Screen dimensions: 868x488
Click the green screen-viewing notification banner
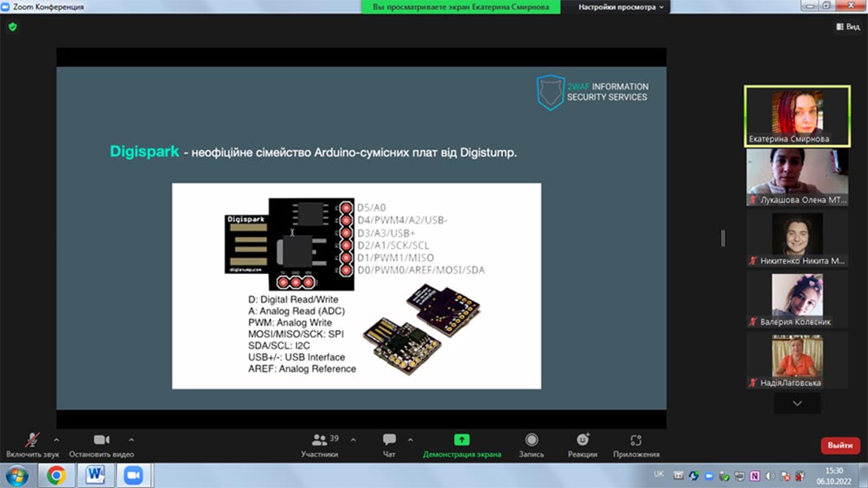click(x=460, y=7)
